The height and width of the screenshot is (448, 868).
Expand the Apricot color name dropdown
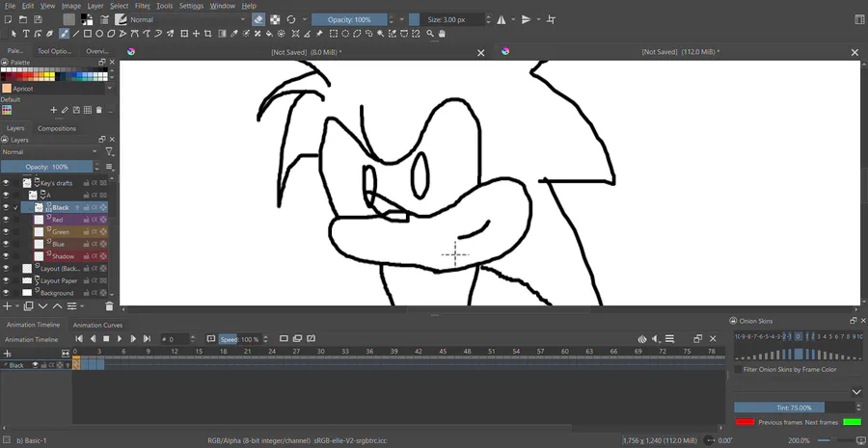pos(110,89)
